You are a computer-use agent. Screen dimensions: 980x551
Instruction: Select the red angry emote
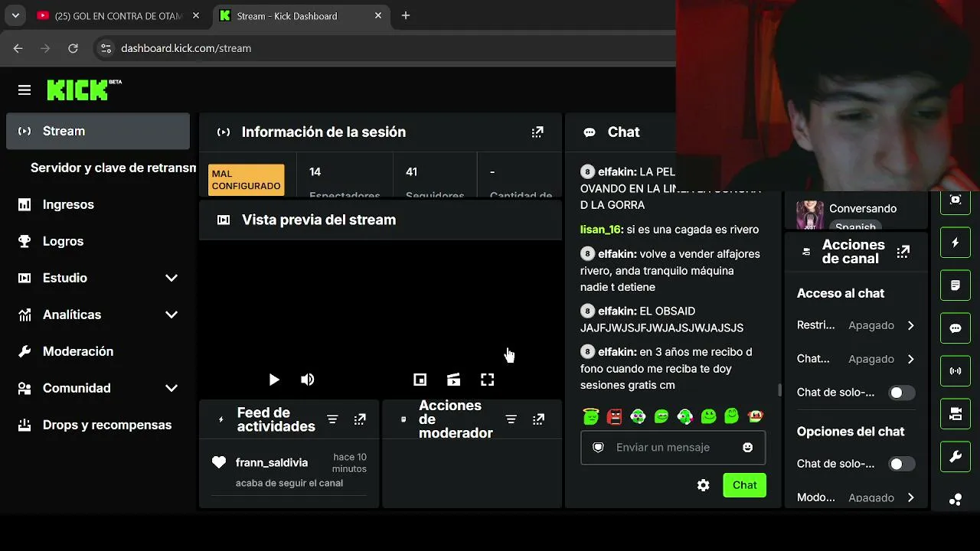[614, 416]
